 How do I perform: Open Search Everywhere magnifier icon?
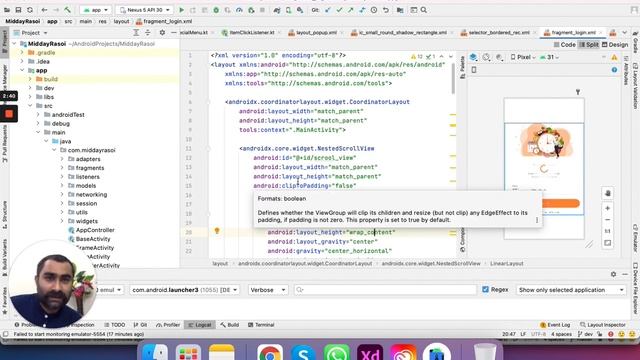coord(424,10)
